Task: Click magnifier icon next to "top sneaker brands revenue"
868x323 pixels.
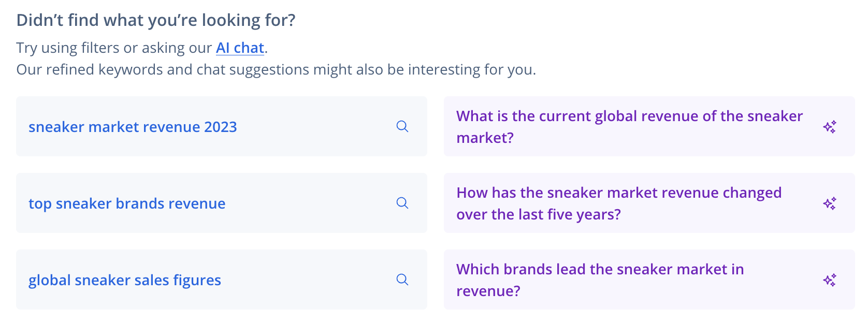Action: (x=402, y=203)
